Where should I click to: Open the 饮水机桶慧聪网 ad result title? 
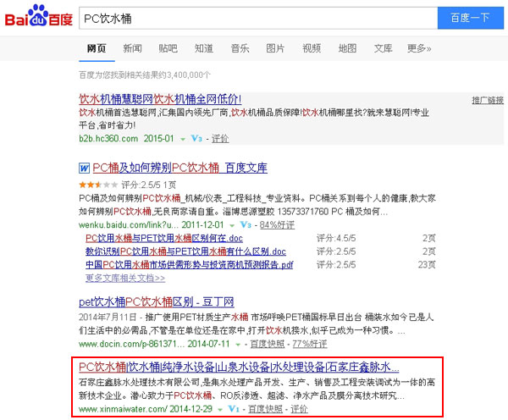coord(160,99)
